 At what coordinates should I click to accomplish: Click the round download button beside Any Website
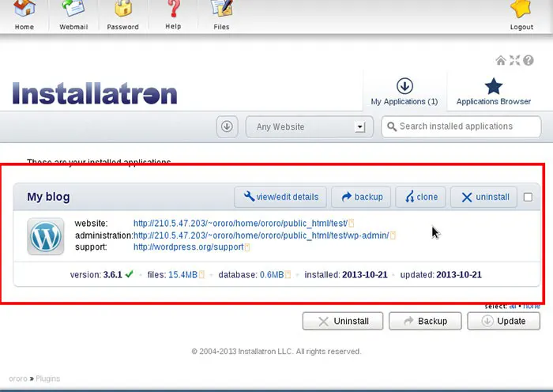pos(227,126)
